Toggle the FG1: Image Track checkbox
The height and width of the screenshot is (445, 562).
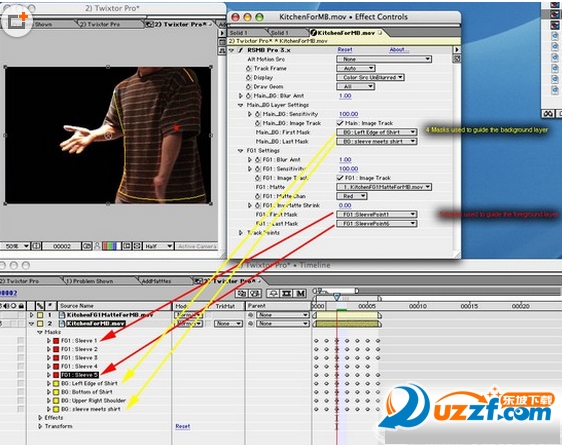340,178
